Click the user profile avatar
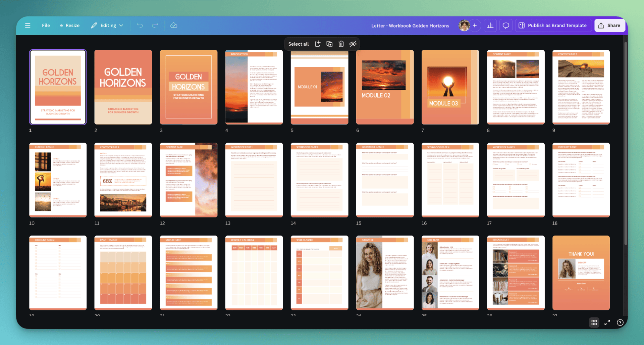The height and width of the screenshot is (345, 644). pos(464,26)
